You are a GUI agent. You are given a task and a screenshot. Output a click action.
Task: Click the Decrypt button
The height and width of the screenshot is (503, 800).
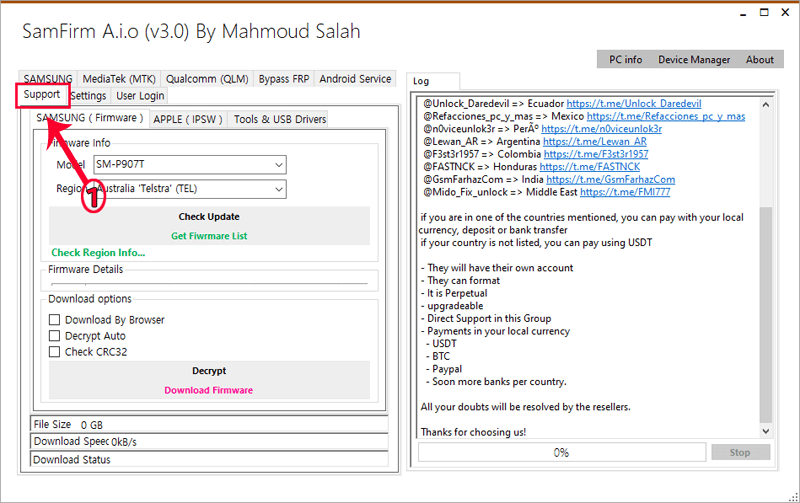(x=209, y=371)
